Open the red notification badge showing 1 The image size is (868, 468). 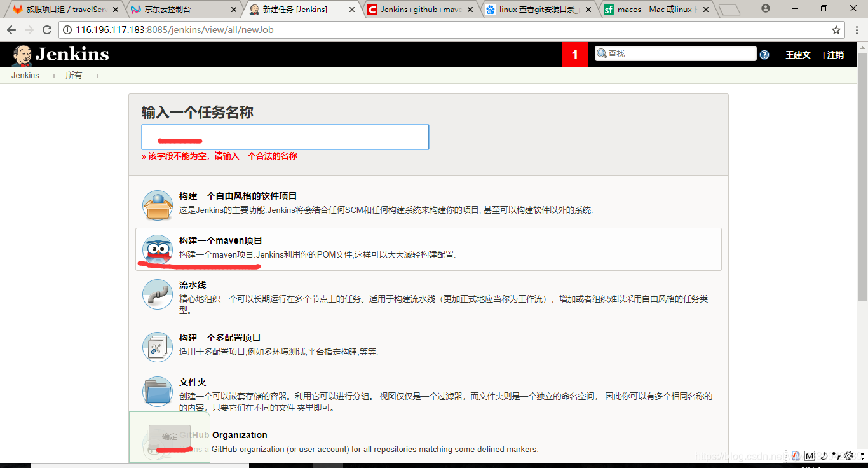click(575, 55)
